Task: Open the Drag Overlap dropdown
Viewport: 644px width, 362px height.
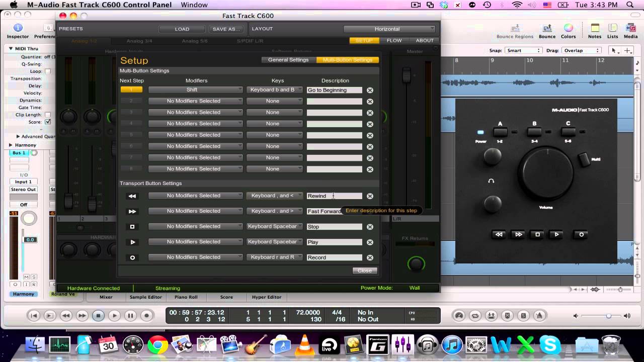Action: (x=581, y=50)
